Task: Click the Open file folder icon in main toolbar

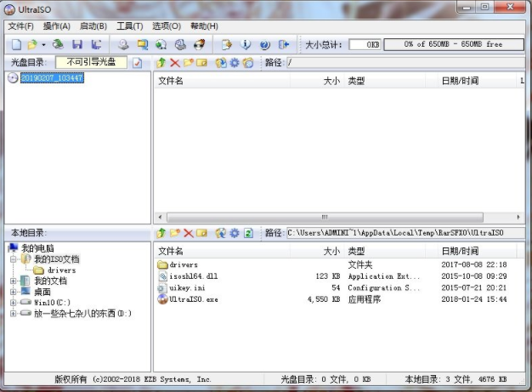Action: [x=32, y=44]
